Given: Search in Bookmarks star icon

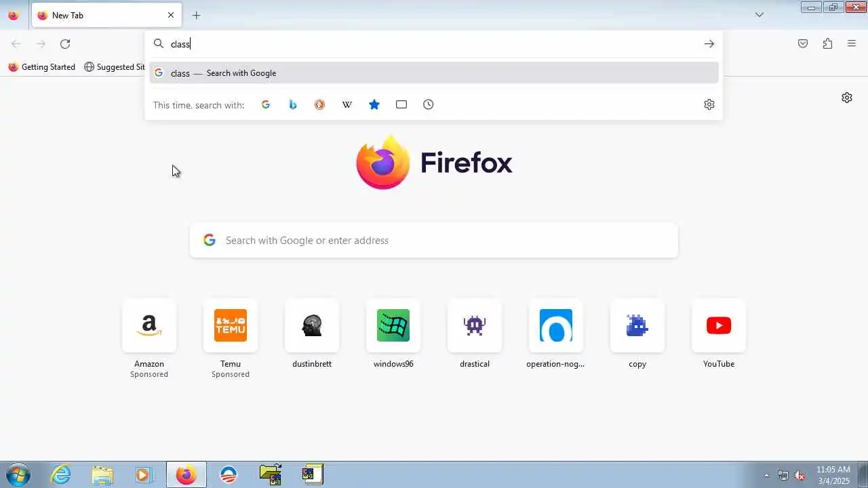Looking at the screenshot, I should [x=374, y=104].
